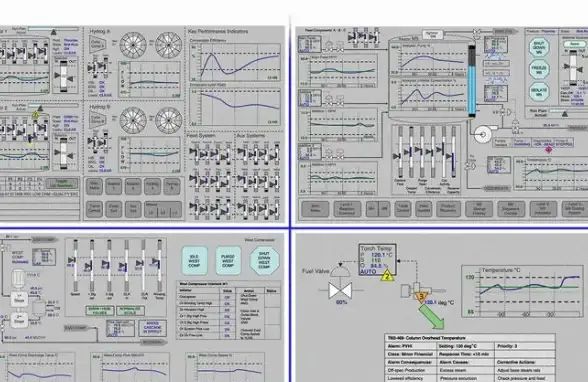Viewport: 588px width, 382px height.
Task: Open the Hydrog A top-left radar plot
Action: point(133,45)
